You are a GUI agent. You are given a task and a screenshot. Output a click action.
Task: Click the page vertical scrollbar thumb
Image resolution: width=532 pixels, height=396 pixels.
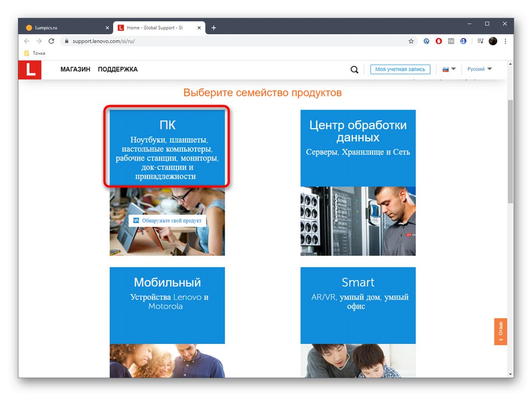(x=510, y=152)
